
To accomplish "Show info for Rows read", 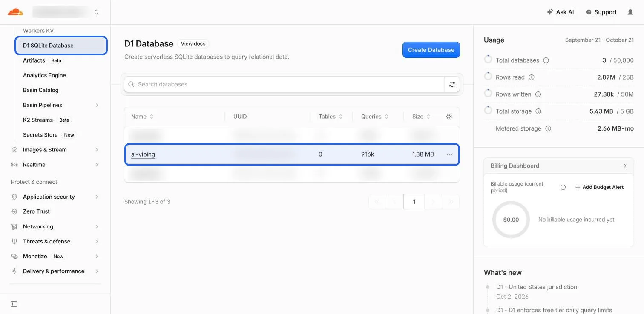I will coord(532,77).
